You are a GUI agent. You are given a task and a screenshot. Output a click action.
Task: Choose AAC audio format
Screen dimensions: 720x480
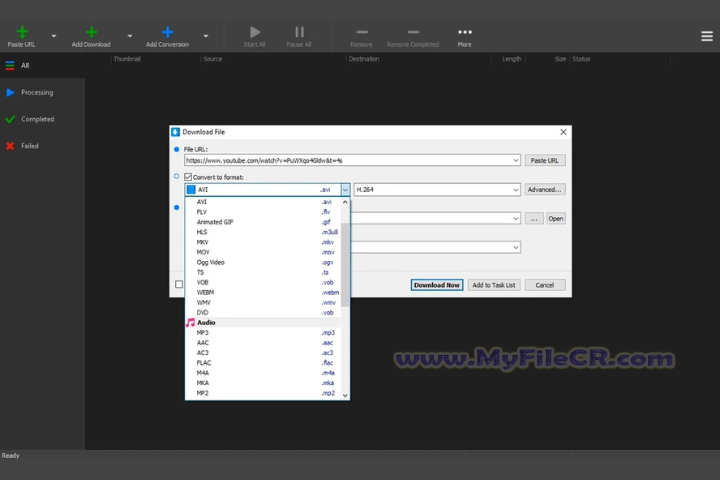point(263,343)
